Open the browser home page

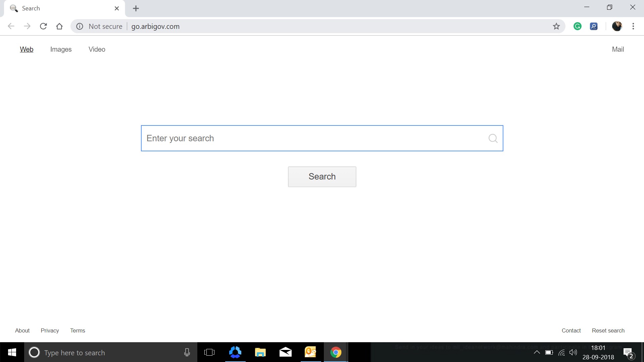click(59, 26)
